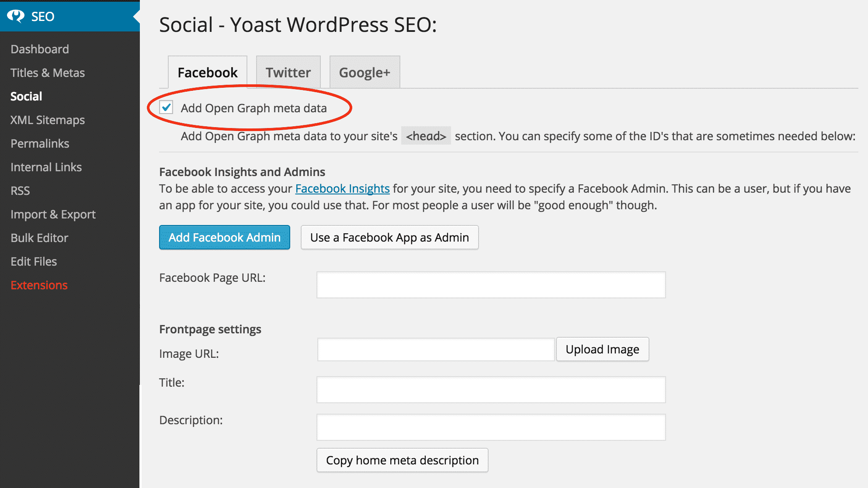Switch to the Twitter tab
868x488 pixels.
(x=288, y=72)
